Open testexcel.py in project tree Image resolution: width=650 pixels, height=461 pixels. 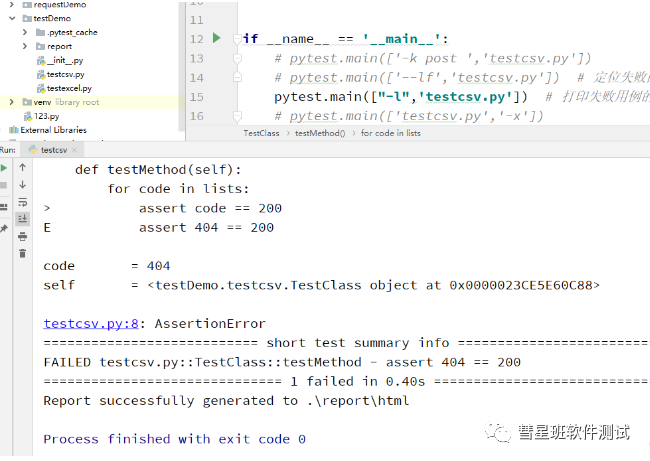pos(70,88)
